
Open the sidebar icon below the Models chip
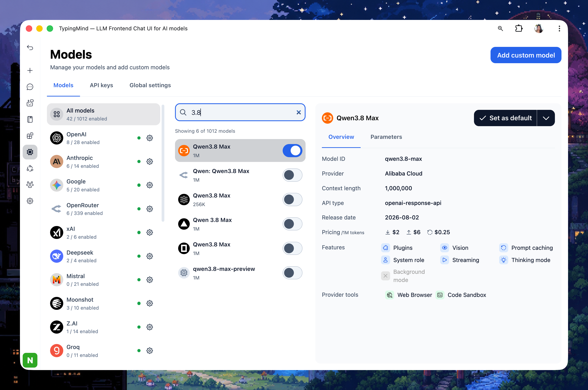pyautogui.click(x=30, y=168)
